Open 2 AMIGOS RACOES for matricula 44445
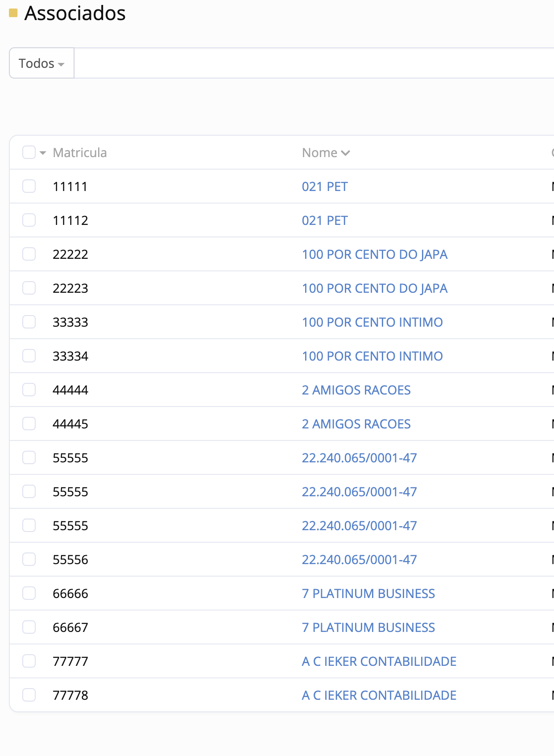554x756 pixels. [x=356, y=424]
